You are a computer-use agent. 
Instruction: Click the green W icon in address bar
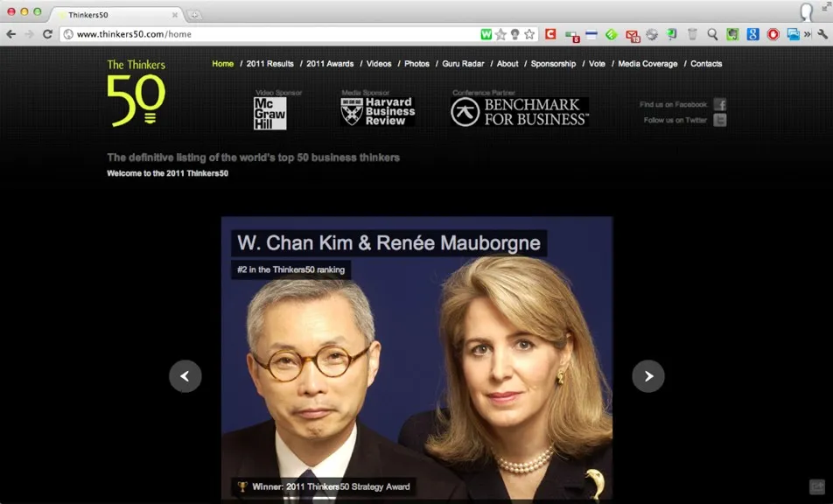point(486,34)
